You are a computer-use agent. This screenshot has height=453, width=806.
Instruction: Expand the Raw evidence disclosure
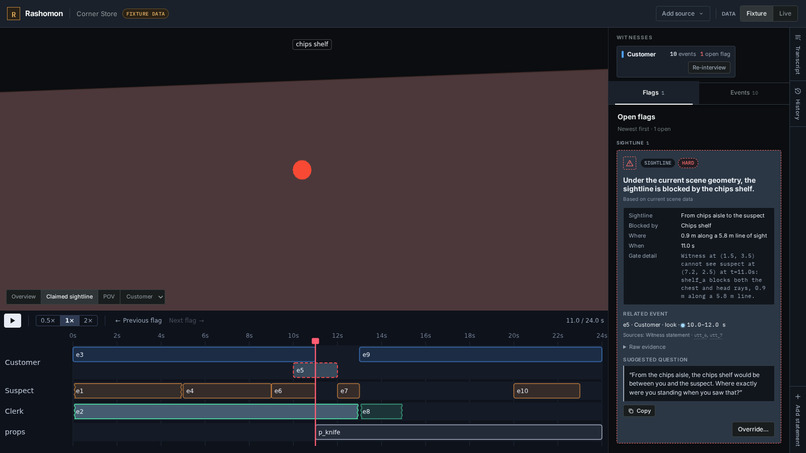[x=644, y=347]
